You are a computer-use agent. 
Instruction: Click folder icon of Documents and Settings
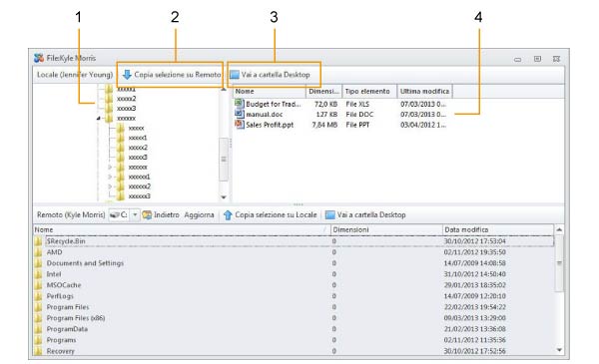pyautogui.click(x=38, y=263)
